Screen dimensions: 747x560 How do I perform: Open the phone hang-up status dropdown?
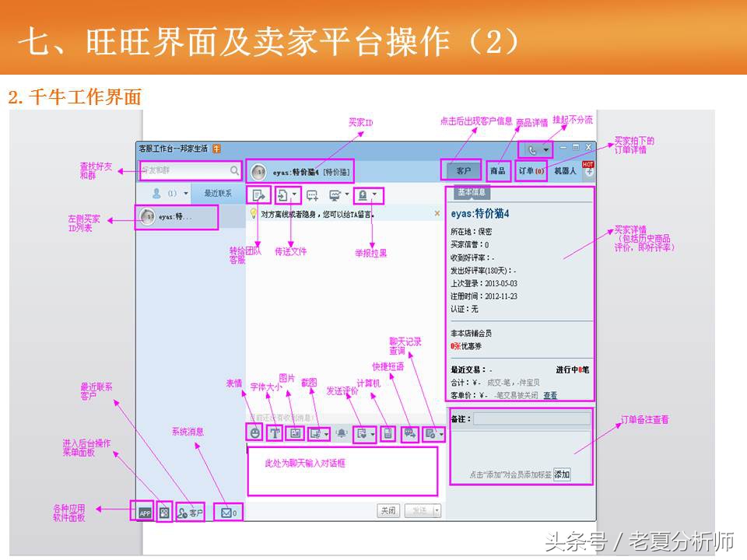click(x=546, y=149)
